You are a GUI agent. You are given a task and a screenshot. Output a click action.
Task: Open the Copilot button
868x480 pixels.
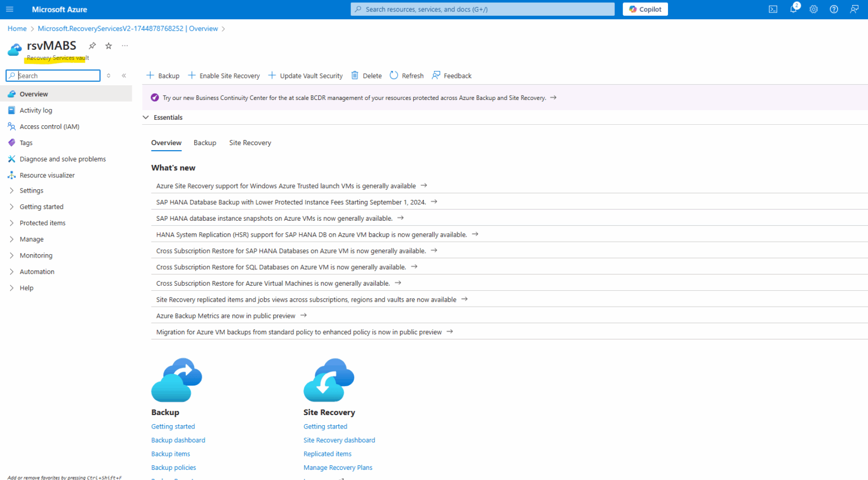[645, 10]
